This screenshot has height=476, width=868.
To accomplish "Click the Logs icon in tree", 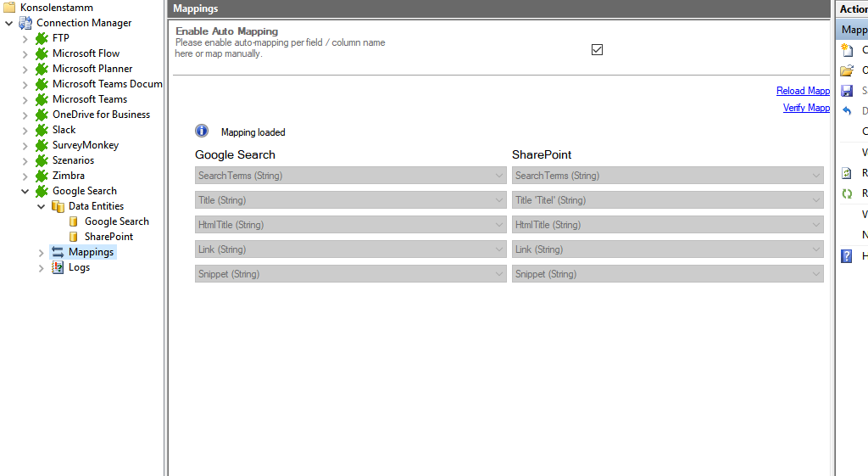I will point(58,267).
